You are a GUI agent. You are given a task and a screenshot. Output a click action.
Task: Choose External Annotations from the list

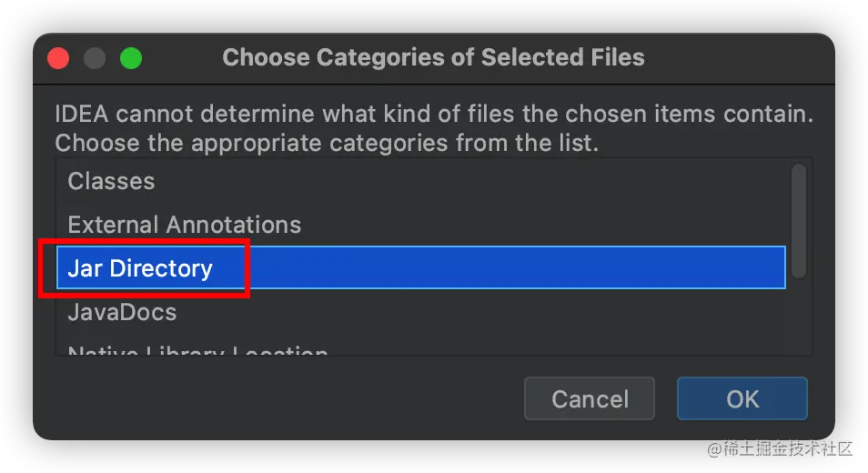184,225
